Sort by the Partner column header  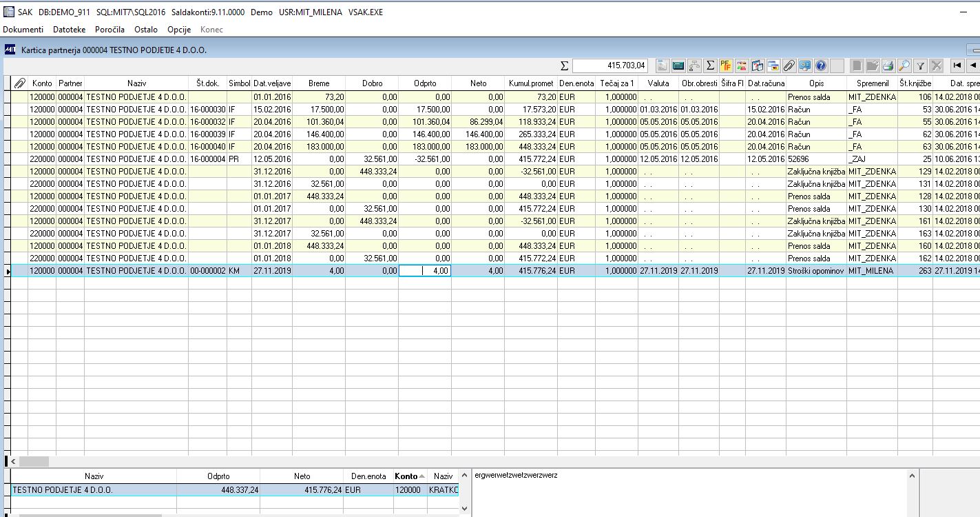coord(70,83)
